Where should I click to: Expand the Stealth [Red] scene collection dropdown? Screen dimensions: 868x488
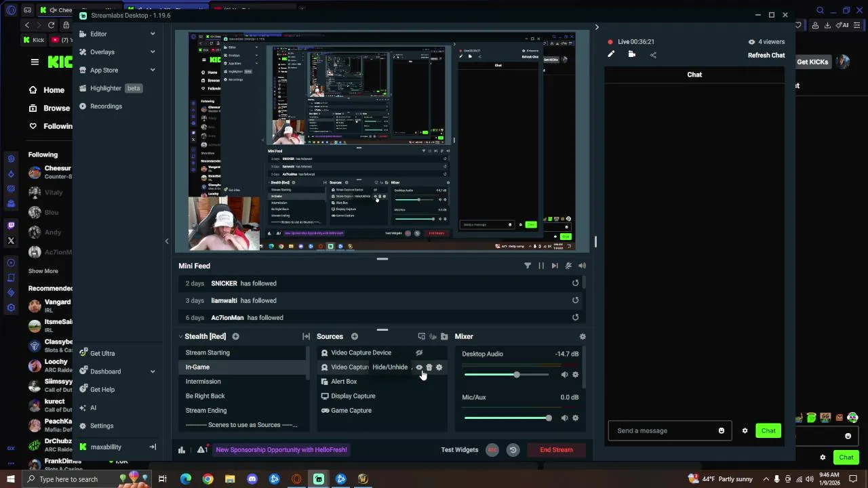point(181,336)
